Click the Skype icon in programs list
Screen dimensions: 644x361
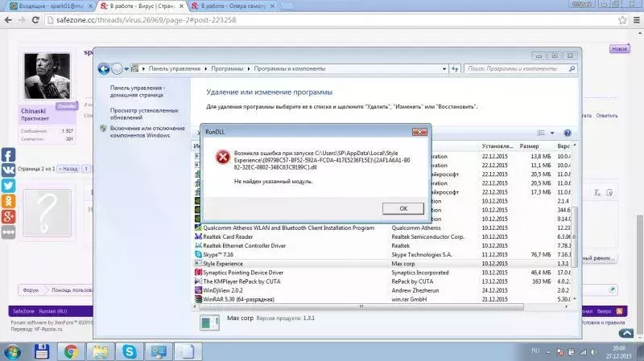198,255
